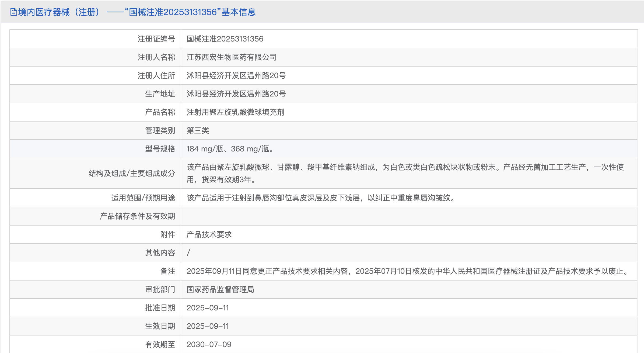This screenshot has height=353, width=644.
Task: Click the 注册人住所 address value
Action: [236, 76]
